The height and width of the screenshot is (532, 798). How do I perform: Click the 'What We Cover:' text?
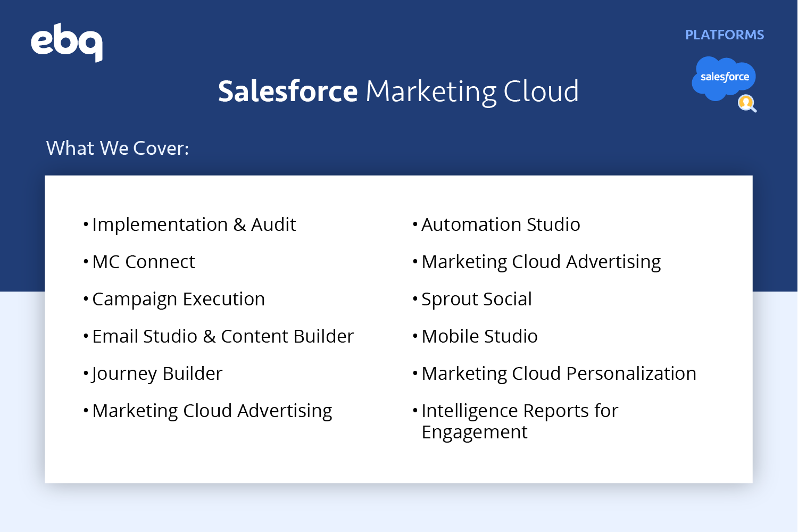118,148
